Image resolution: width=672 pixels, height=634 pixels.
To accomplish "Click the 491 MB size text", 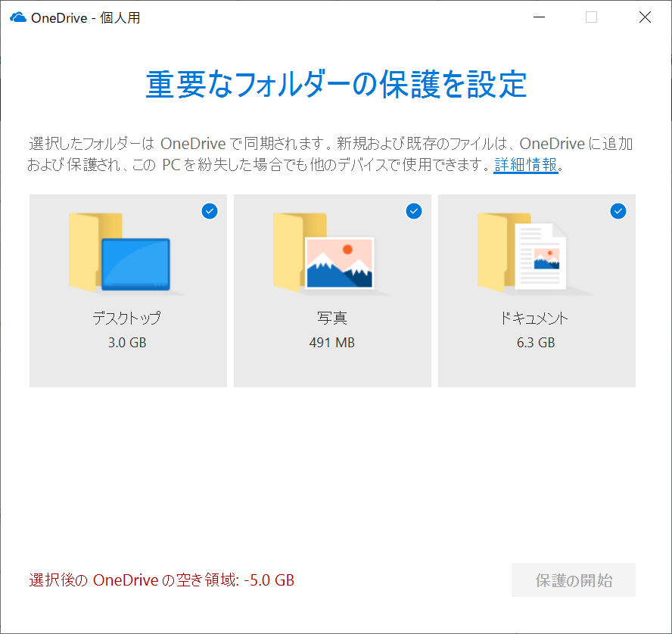I will pos(332,343).
